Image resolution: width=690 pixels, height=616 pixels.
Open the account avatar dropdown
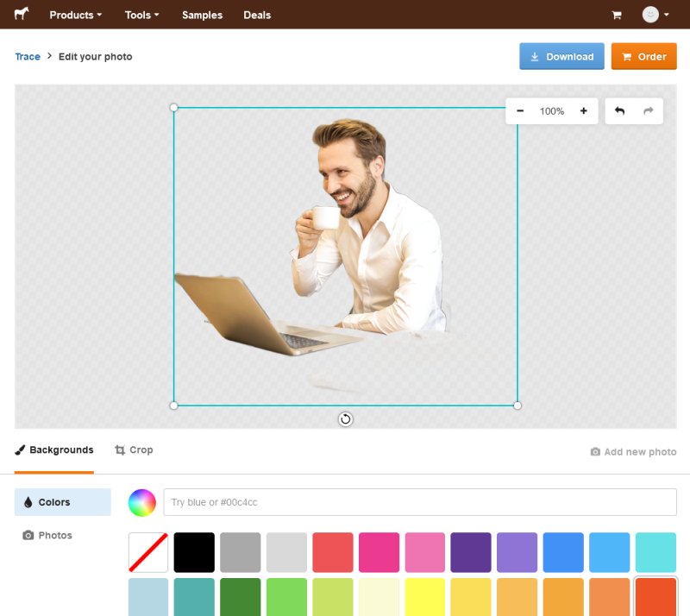(655, 15)
